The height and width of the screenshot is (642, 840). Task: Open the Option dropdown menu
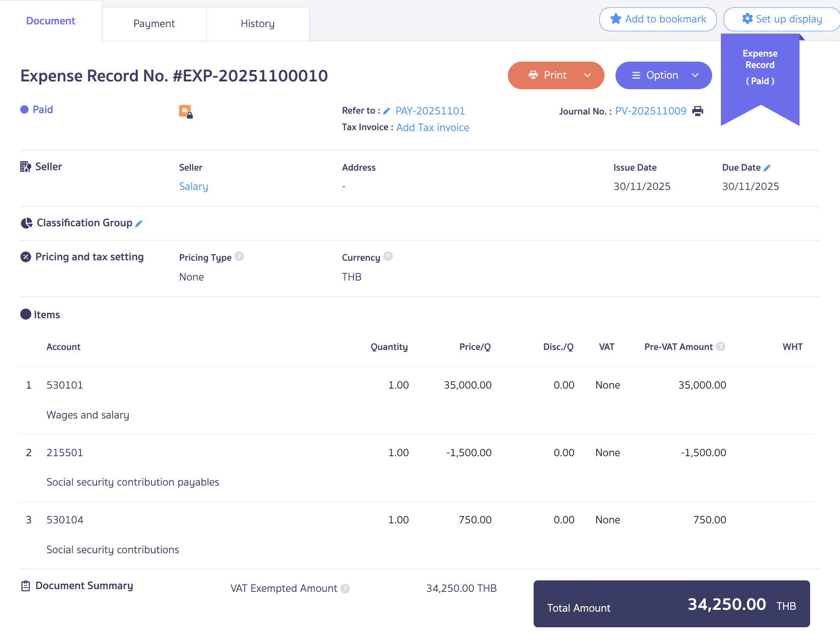tap(663, 75)
